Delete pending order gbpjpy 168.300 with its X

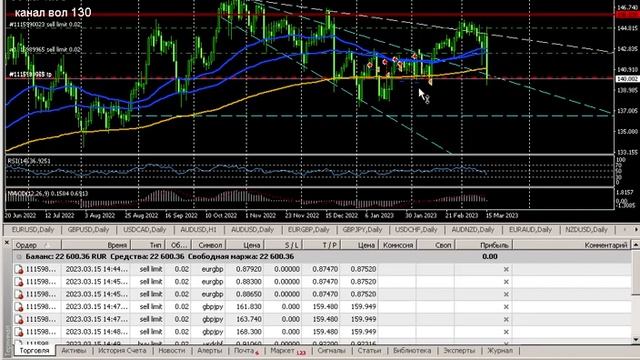point(506,332)
